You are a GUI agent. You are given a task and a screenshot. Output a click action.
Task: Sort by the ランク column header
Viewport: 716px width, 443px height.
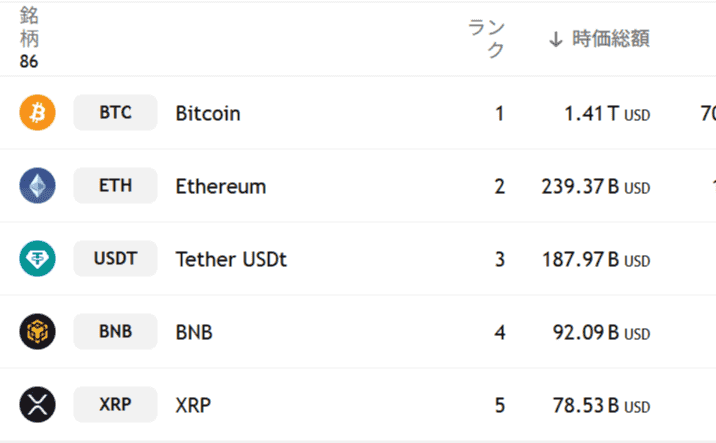coord(487,39)
